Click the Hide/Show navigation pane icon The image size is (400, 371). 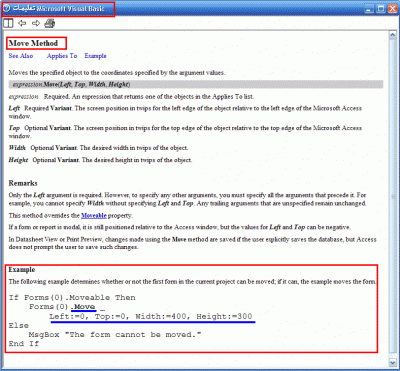pos(8,23)
